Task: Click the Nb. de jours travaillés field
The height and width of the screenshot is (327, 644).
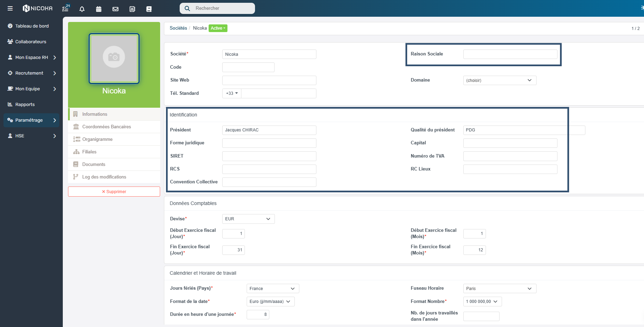Action: (x=481, y=316)
